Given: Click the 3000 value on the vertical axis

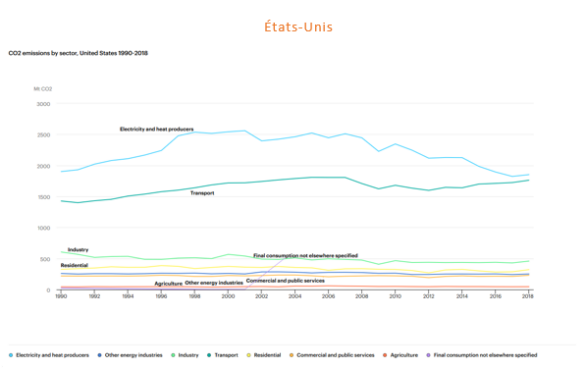Looking at the screenshot, I should click(x=43, y=104).
